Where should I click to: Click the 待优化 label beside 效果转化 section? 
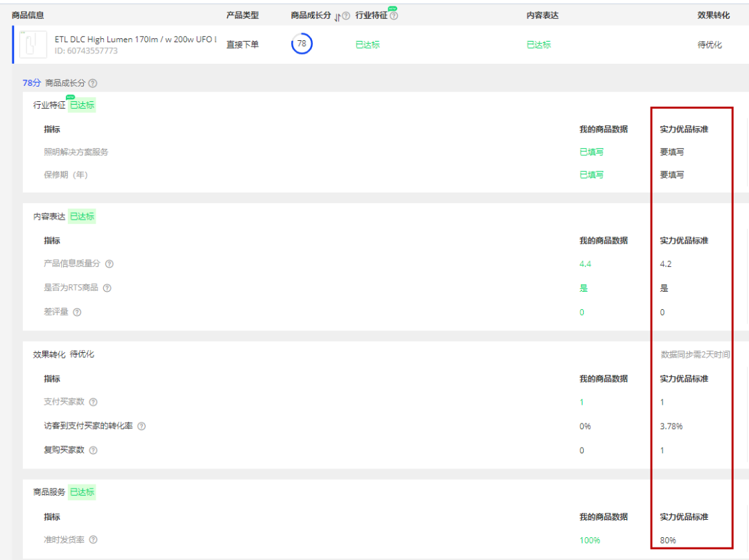82,354
